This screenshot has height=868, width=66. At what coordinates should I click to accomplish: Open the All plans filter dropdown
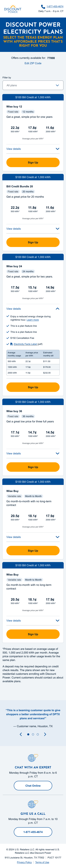click(x=33, y=85)
